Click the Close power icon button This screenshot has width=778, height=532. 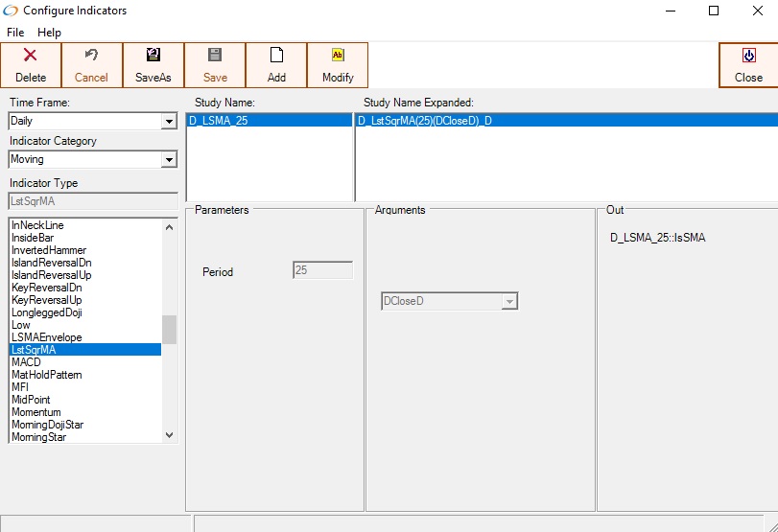(x=748, y=57)
